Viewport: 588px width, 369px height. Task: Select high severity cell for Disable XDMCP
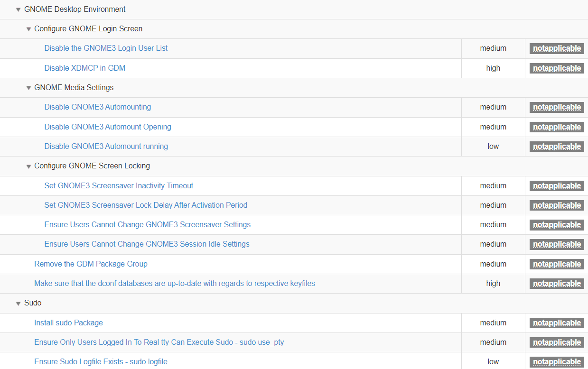click(x=493, y=68)
